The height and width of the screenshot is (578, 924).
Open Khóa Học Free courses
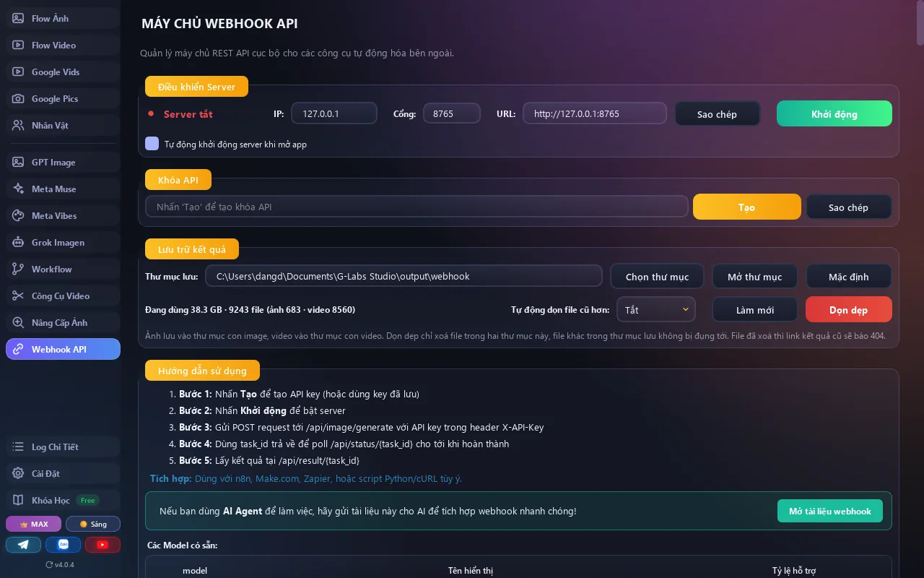click(63, 501)
